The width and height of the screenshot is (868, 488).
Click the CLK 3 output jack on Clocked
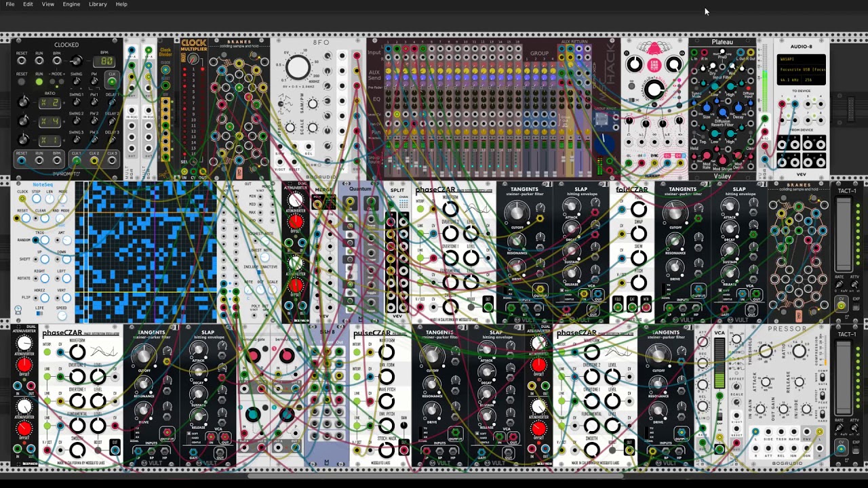112,161
